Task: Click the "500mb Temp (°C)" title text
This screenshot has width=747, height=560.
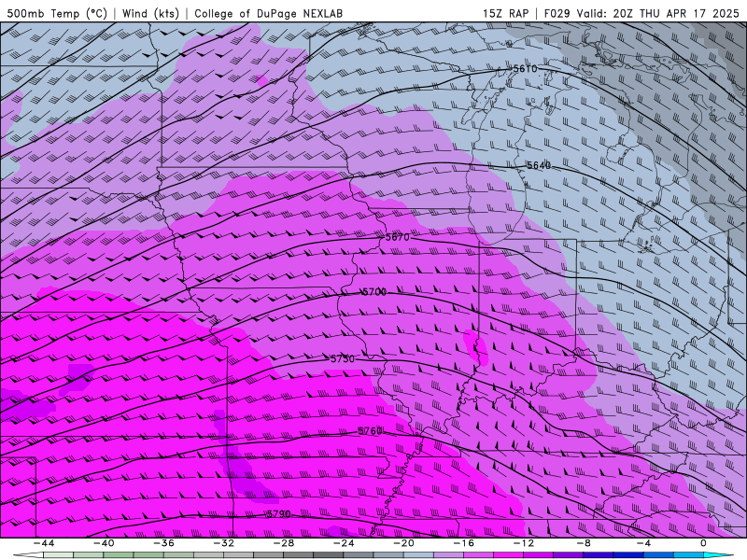Action: coord(57,13)
